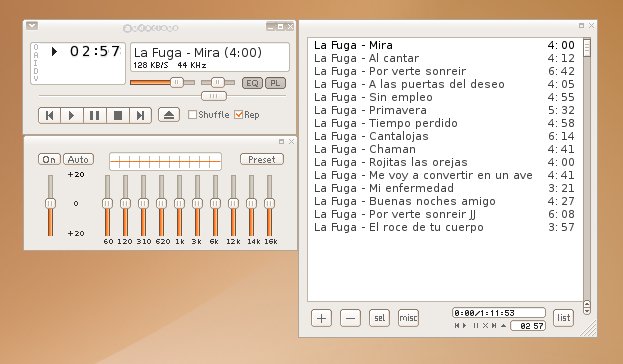623x364 pixels.
Task: Select 'La Fuga - Cantalojas' track
Action: pyautogui.click(x=444, y=136)
